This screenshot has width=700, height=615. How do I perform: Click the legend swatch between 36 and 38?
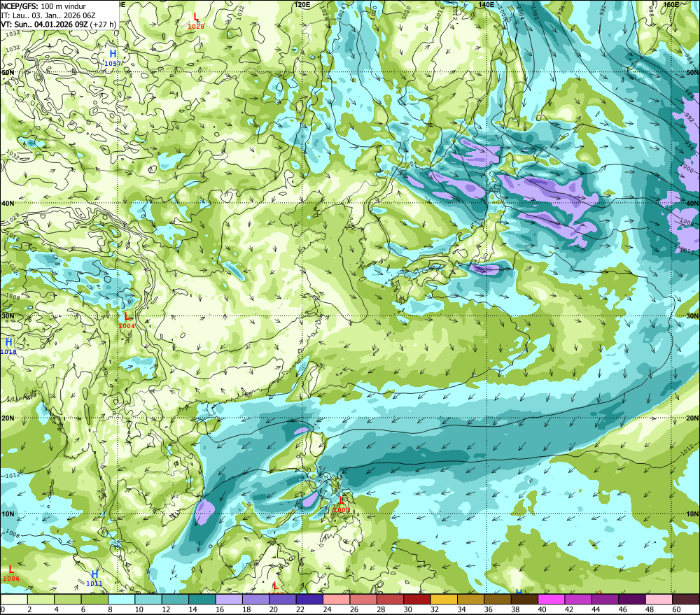click(x=497, y=600)
